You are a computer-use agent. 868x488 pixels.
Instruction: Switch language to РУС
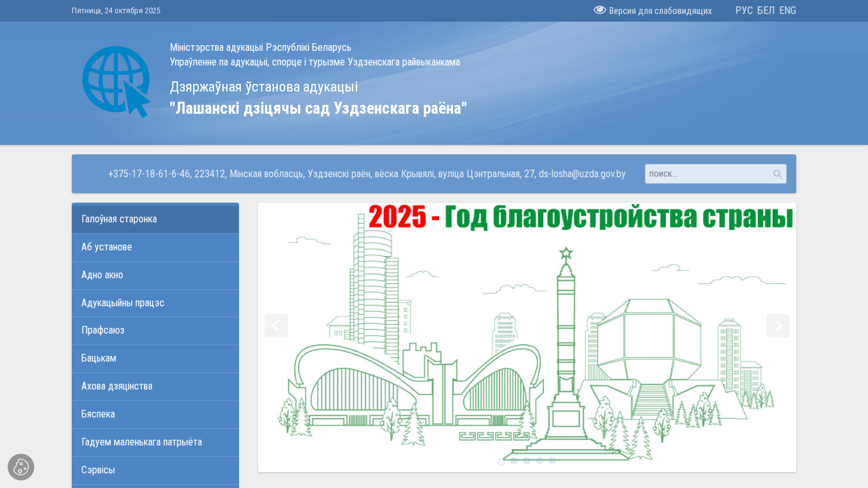(x=743, y=11)
